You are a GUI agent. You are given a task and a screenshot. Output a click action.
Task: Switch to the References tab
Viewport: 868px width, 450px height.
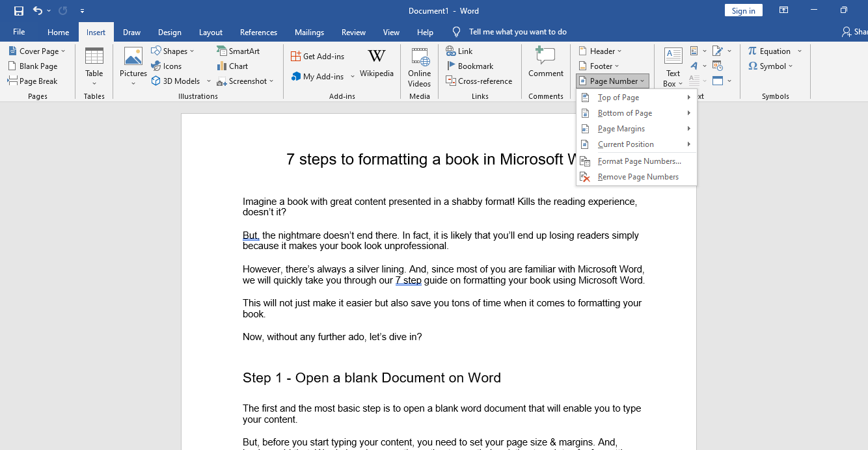coord(258,32)
